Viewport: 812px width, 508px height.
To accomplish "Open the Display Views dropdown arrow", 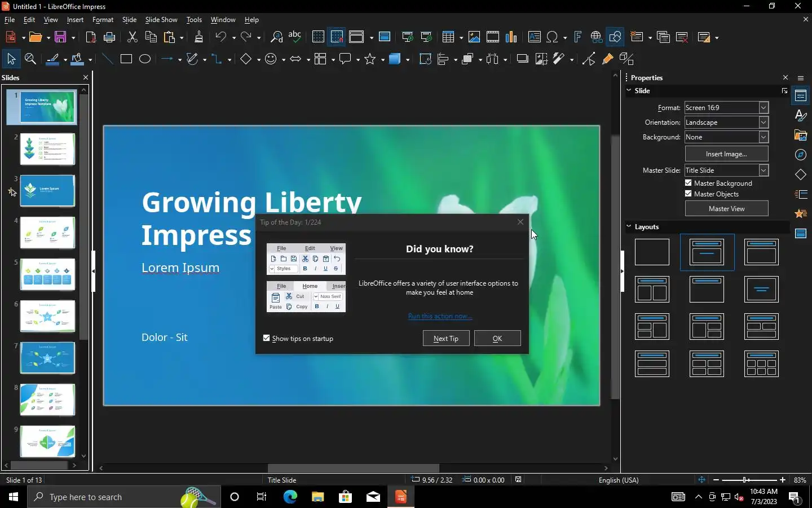I will [x=371, y=38].
